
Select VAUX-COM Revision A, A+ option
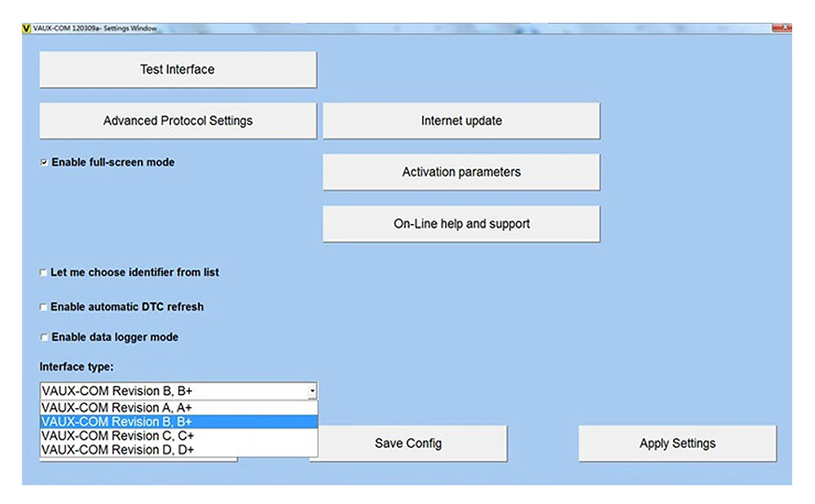(178, 407)
